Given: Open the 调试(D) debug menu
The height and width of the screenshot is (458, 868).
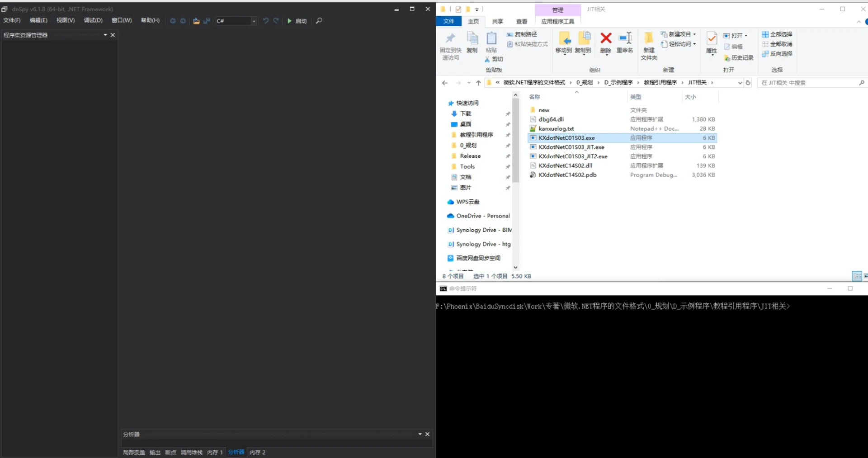Looking at the screenshot, I should (93, 20).
